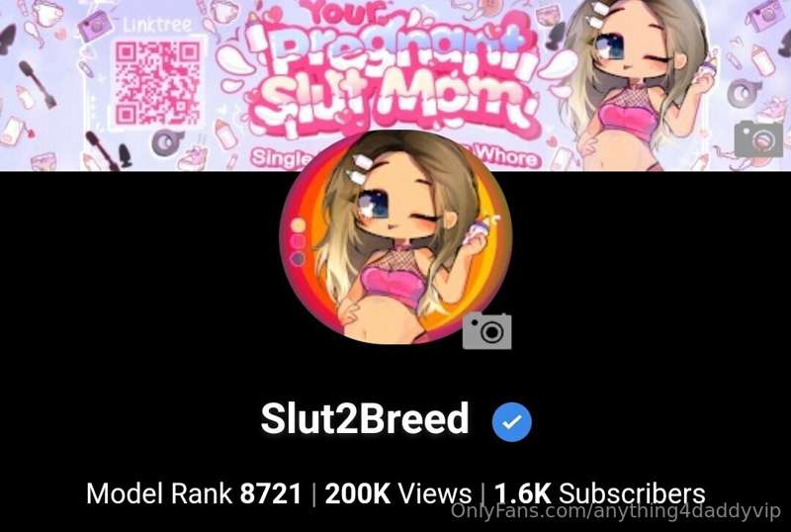Click the makeup brush doodle on the banner's left

pos(38,84)
